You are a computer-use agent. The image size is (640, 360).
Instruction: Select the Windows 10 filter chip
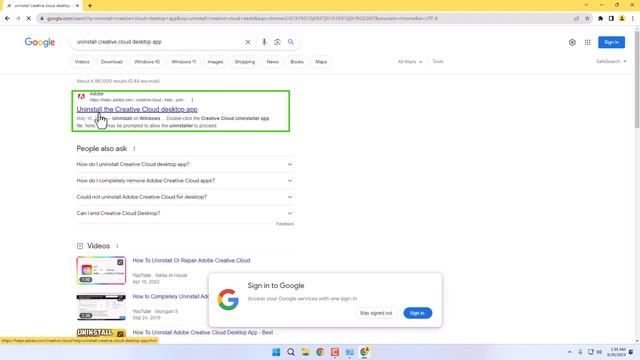point(147,62)
